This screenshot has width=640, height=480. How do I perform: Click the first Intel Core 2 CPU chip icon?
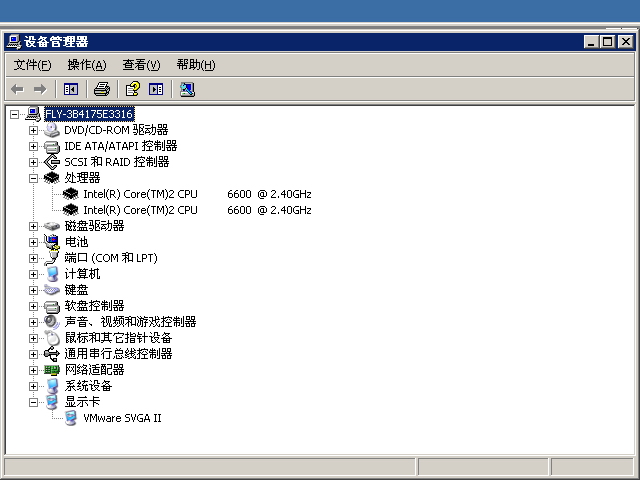71,194
